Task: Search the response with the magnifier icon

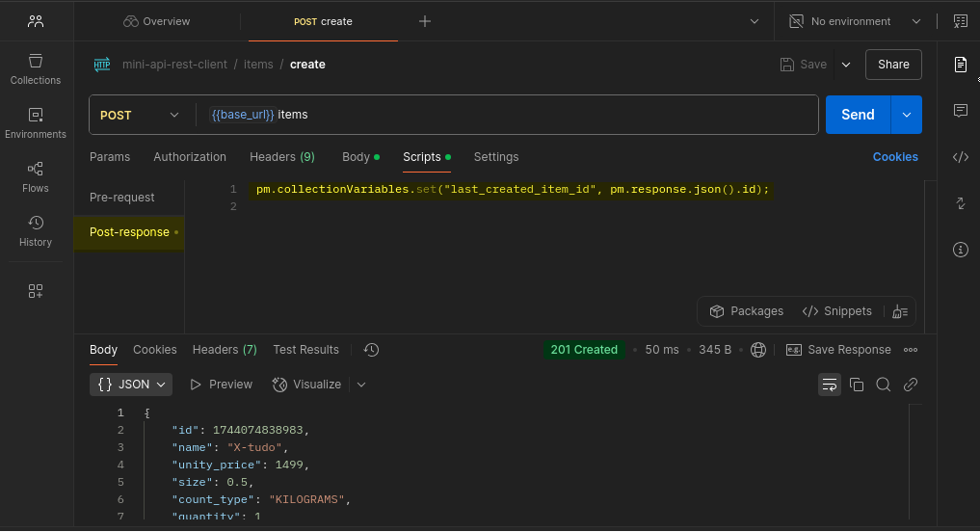Action: pyautogui.click(x=883, y=385)
